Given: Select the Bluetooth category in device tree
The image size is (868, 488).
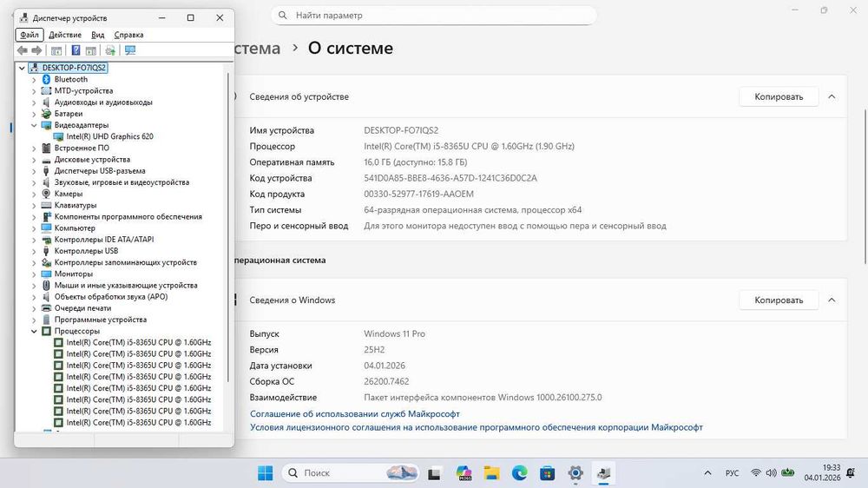Looking at the screenshot, I should click(x=71, y=79).
